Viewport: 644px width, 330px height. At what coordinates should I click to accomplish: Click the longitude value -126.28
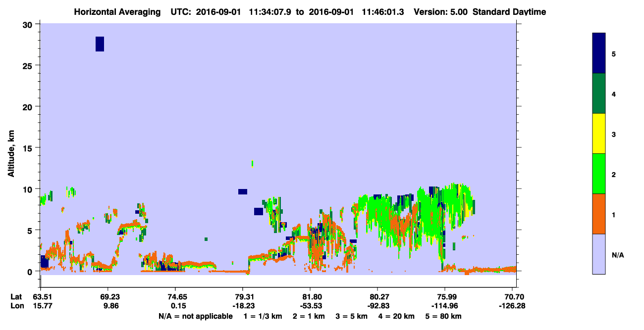pos(513,306)
